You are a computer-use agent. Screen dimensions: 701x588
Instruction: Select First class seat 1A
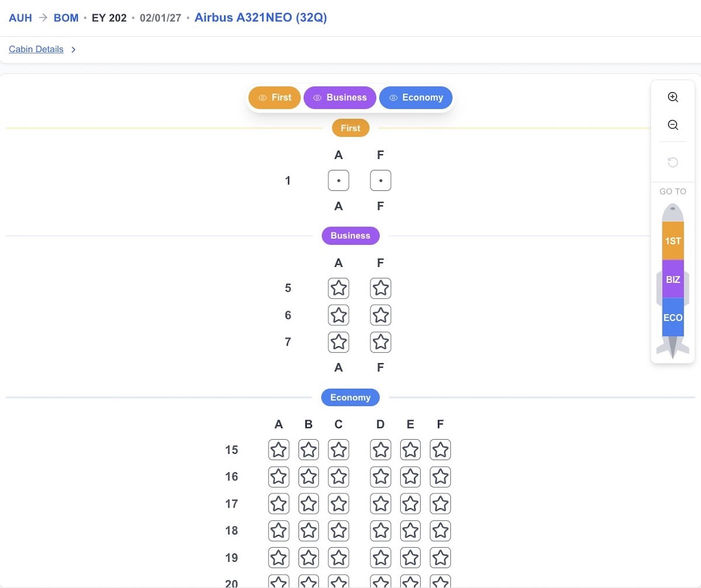(x=338, y=180)
